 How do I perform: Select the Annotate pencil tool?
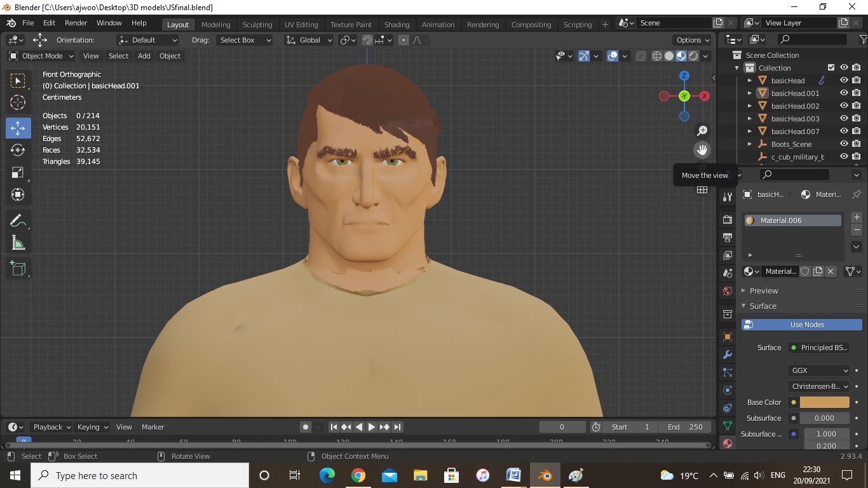pyautogui.click(x=18, y=220)
